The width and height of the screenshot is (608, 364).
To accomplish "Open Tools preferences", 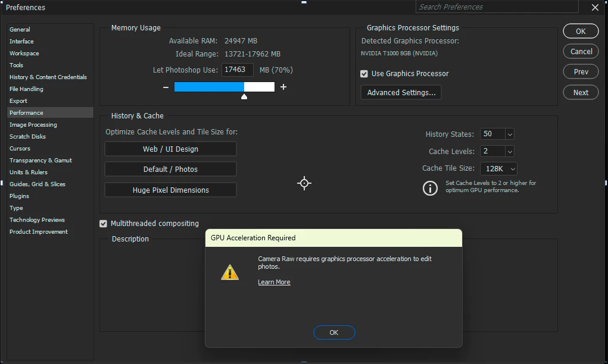I will 16,65.
